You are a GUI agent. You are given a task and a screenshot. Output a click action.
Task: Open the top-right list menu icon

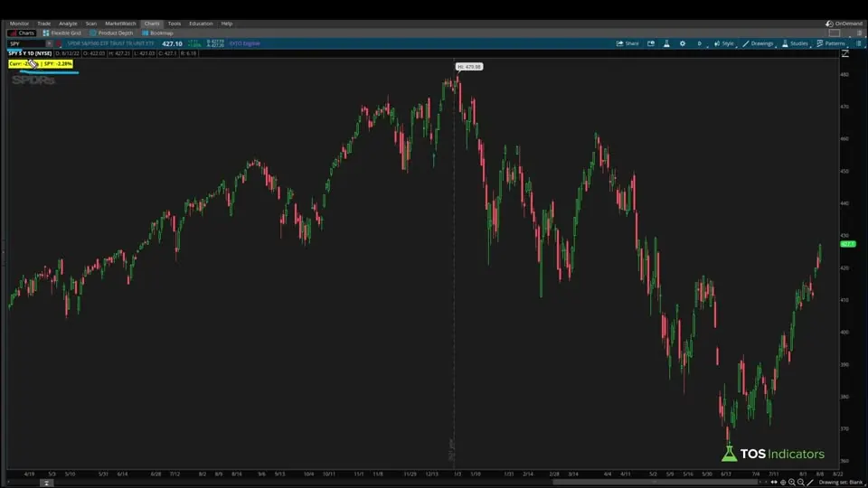click(x=859, y=33)
